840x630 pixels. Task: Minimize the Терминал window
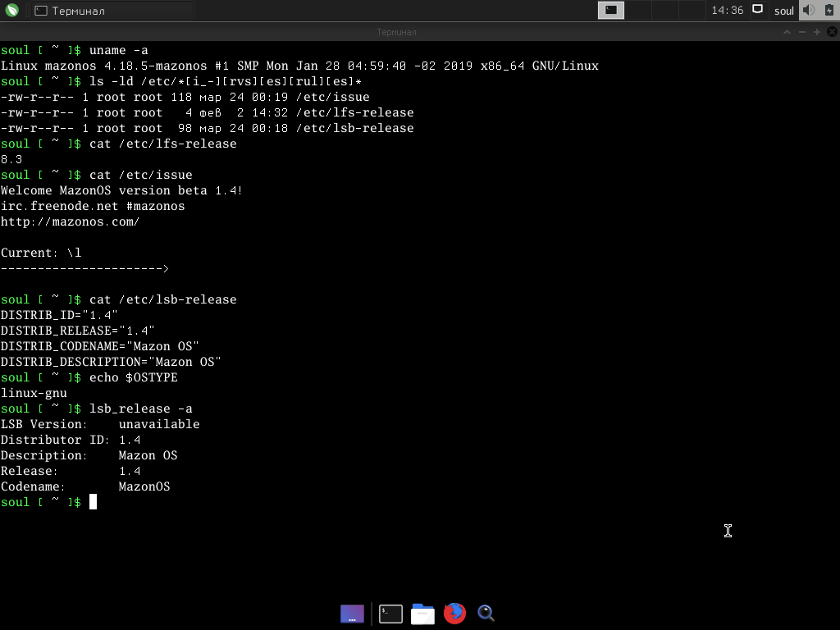[802, 32]
